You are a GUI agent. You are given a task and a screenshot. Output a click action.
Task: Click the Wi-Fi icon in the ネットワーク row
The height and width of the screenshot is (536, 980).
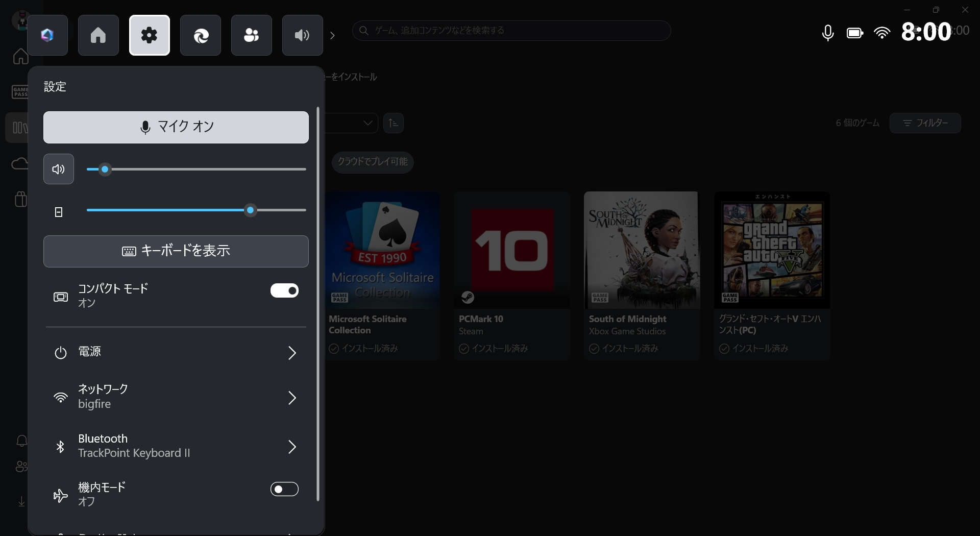(61, 398)
